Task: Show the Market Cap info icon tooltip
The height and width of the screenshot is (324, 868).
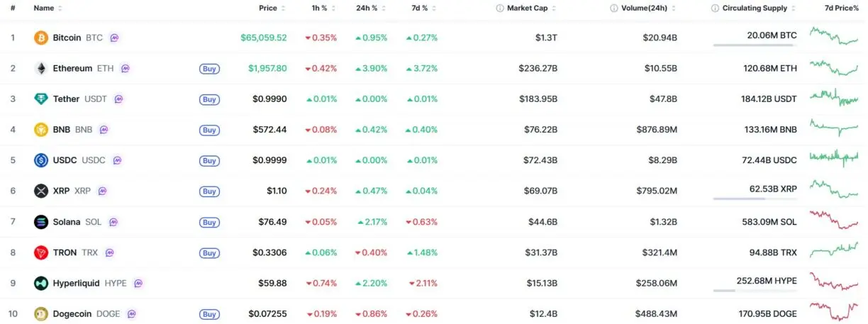Action: click(500, 9)
